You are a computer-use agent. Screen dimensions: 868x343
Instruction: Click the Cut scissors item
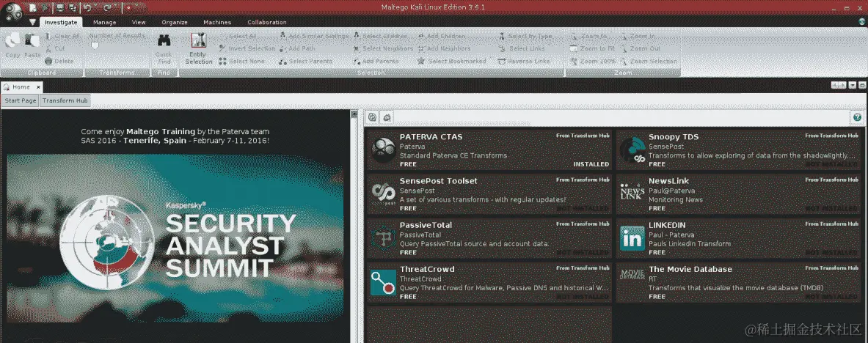pos(55,48)
